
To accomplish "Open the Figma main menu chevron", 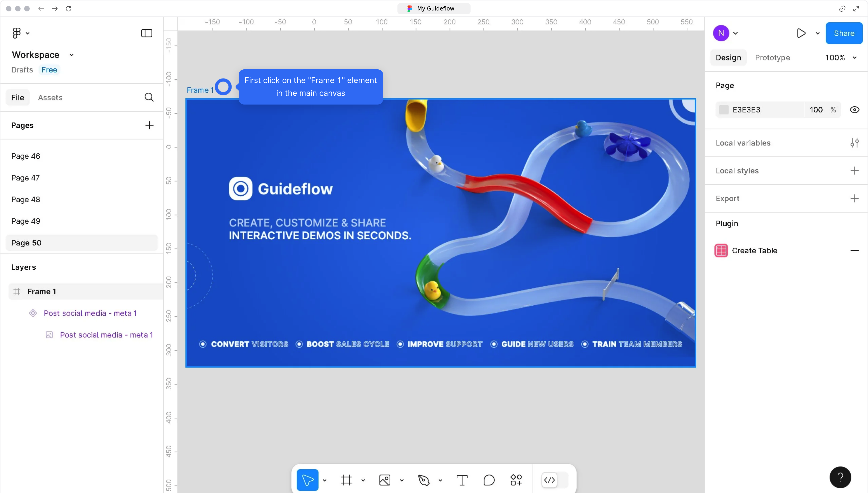I will click(28, 33).
